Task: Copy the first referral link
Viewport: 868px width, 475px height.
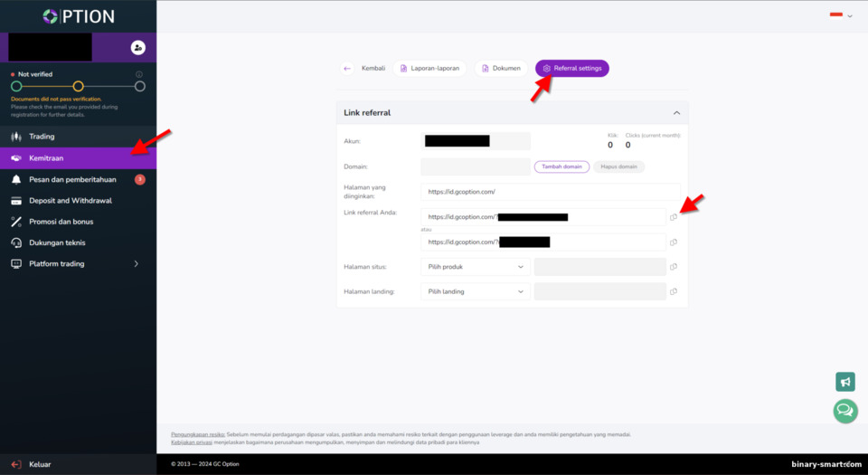Action: pos(674,217)
